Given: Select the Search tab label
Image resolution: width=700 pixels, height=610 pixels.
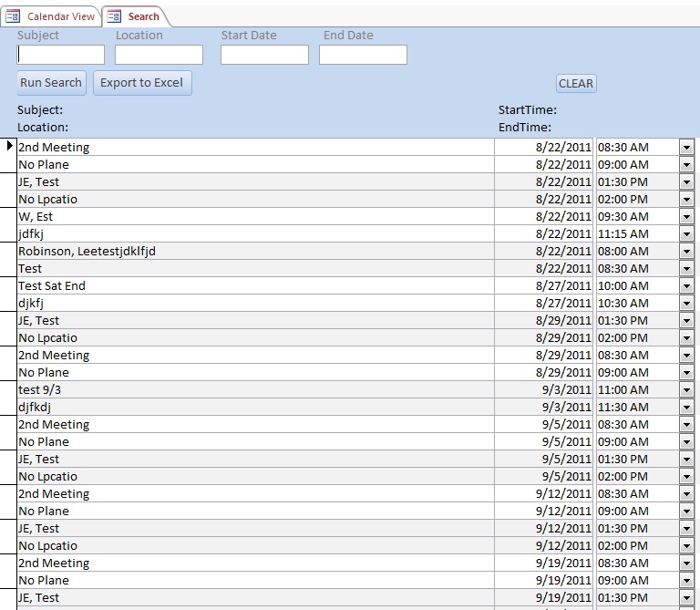Looking at the screenshot, I should pyautogui.click(x=143, y=16).
